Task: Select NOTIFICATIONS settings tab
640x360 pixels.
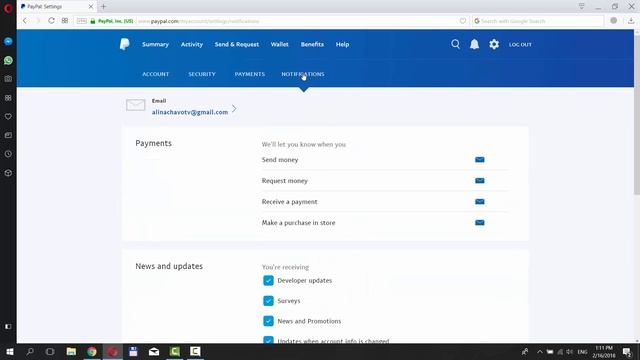Action: 303,74
